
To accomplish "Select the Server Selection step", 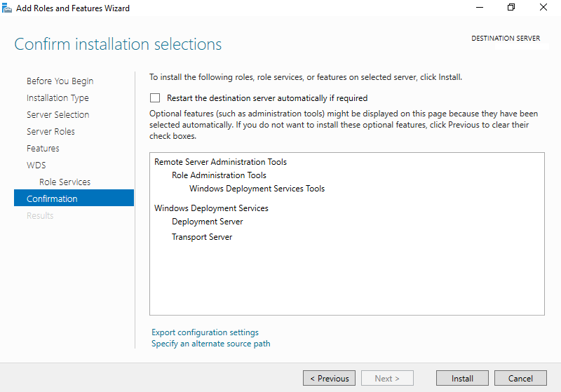I will tap(58, 115).
